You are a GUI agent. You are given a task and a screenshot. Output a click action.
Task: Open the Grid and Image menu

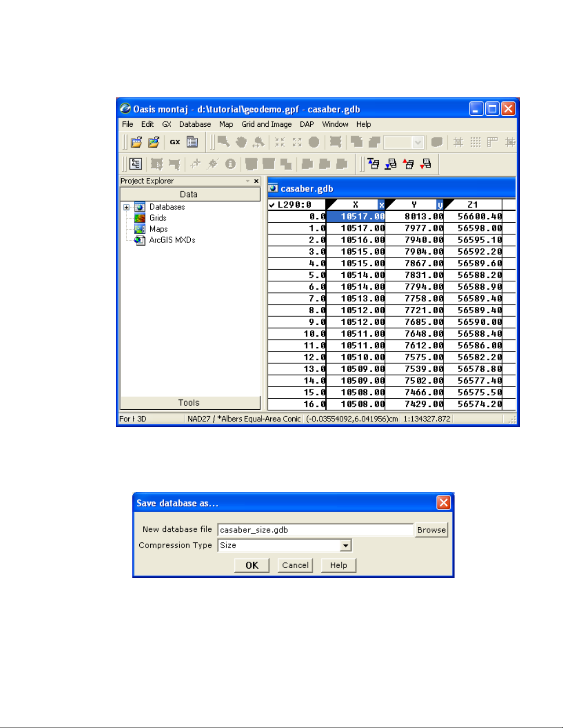click(267, 124)
